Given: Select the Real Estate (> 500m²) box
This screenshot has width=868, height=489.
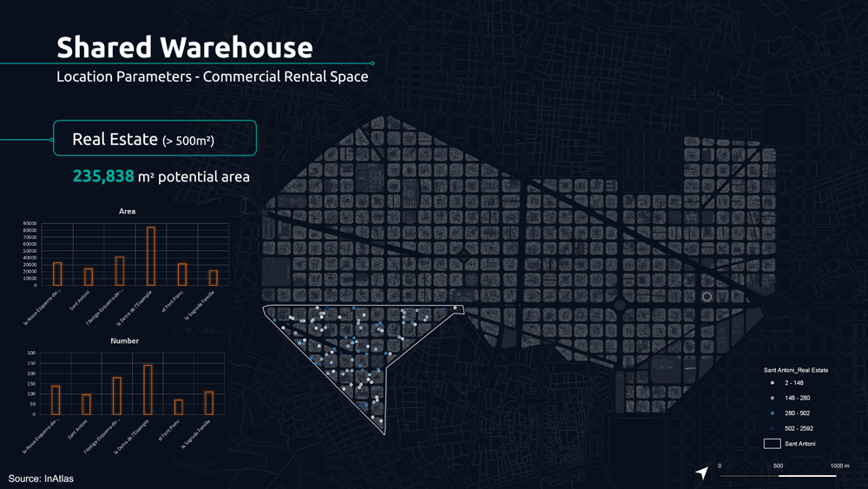Looking at the screenshot, I should point(155,138).
